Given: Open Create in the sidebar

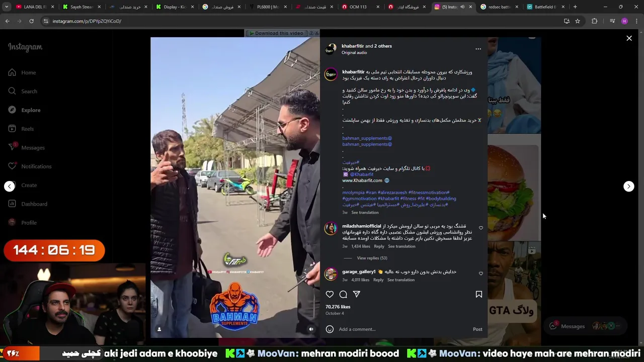Looking at the screenshot, I should tap(23, 185).
